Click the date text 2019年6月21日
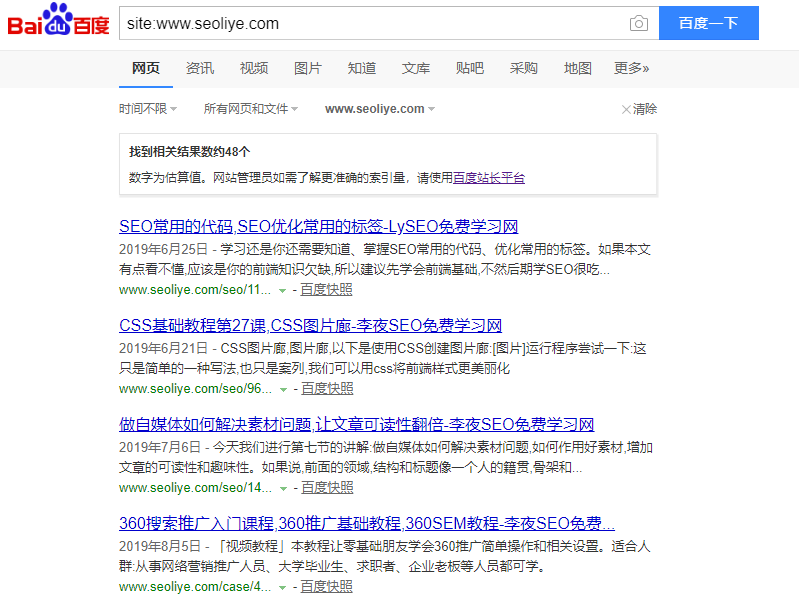This screenshot has width=799, height=598. pos(164,348)
